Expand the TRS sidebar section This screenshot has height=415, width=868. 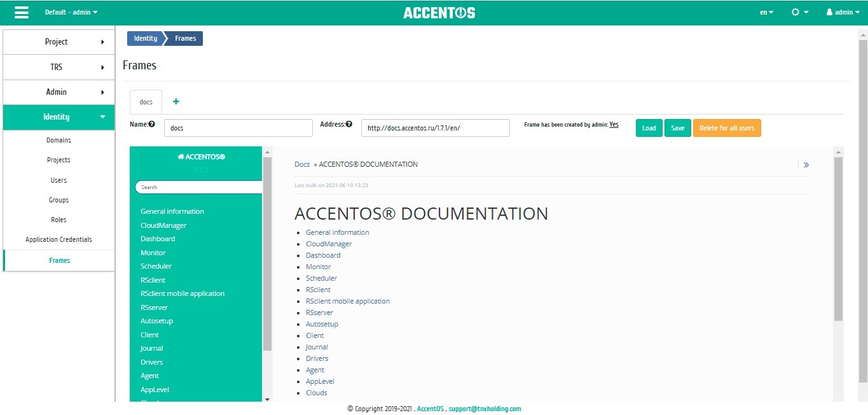[59, 67]
